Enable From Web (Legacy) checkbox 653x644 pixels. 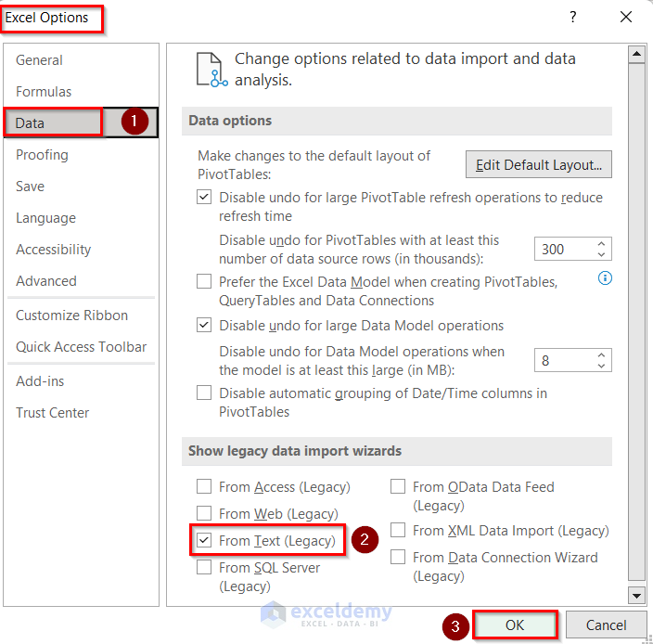pyautogui.click(x=204, y=513)
